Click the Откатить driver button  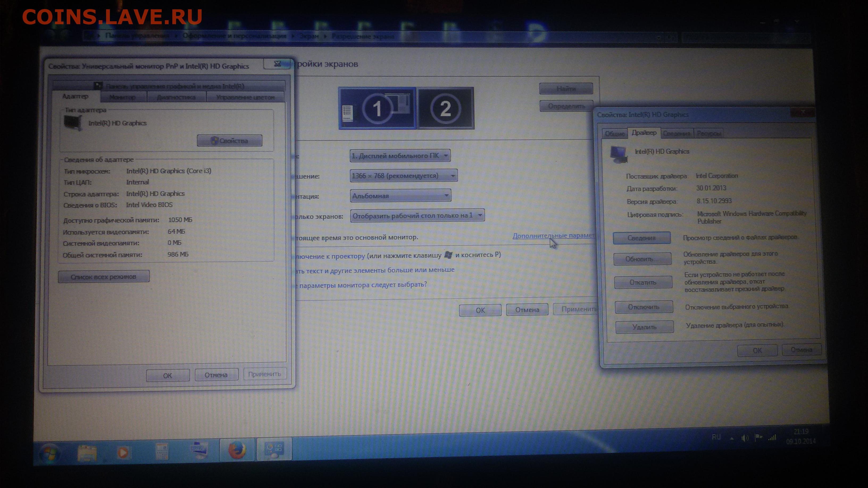[x=643, y=282]
